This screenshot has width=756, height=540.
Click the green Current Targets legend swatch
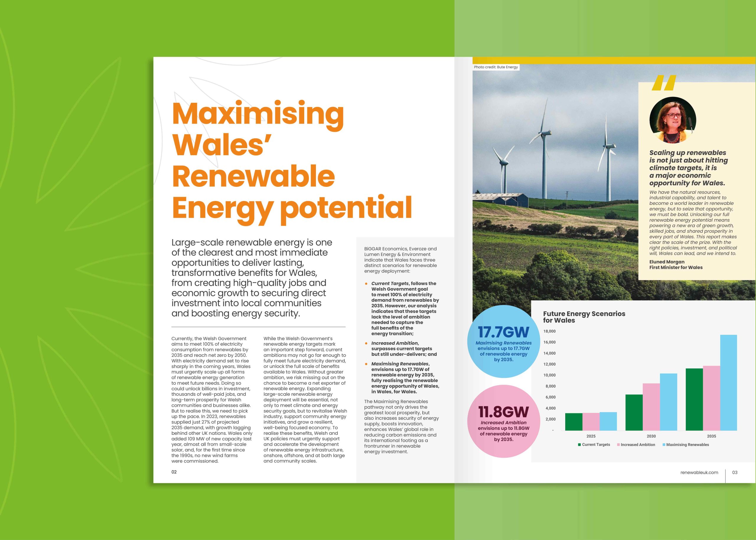point(579,445)
